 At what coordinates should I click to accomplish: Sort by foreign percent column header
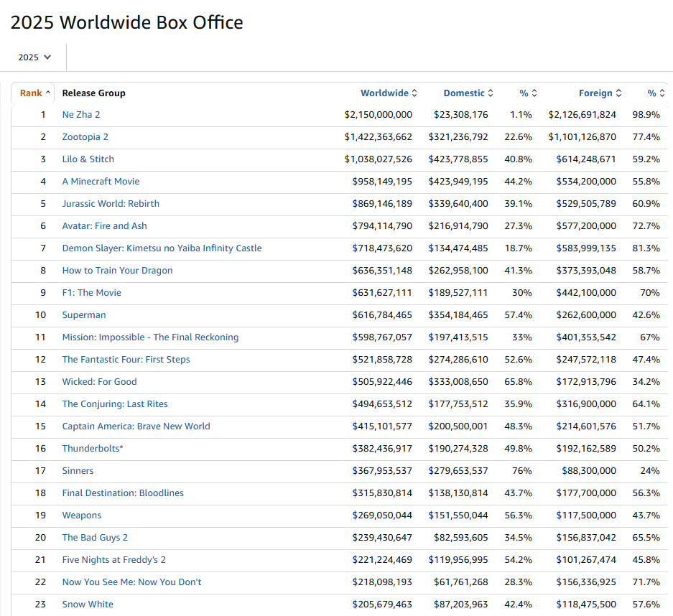pos(656,93)
